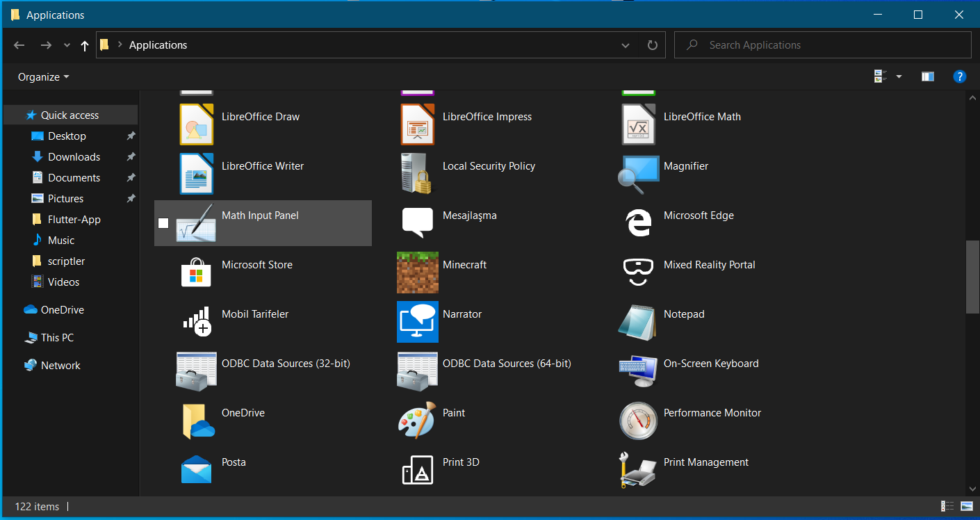Switch to details view in status bar
The image size is (980, 520).
tap(947, 506)
